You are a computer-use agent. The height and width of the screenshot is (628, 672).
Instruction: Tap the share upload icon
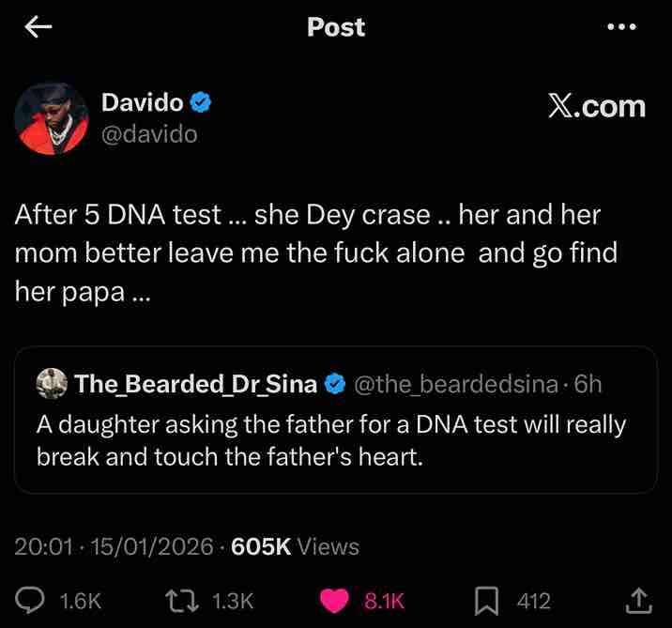pos(637,599)
